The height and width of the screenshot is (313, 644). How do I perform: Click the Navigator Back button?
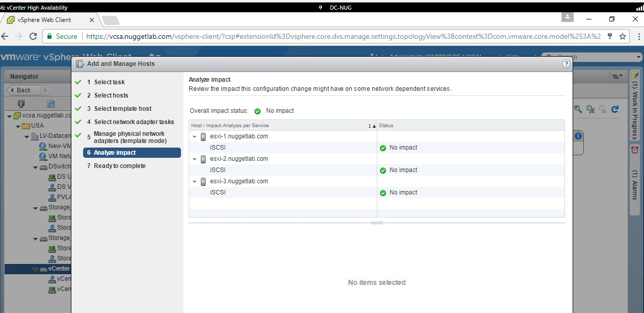point(23,90)
